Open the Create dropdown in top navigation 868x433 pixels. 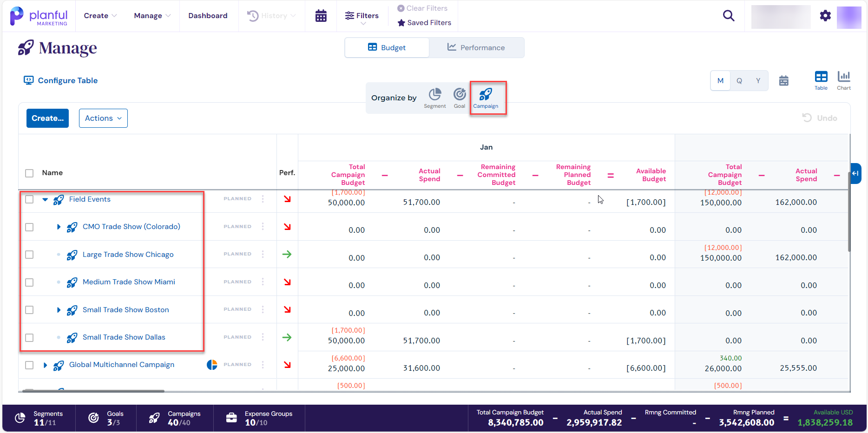100,16
